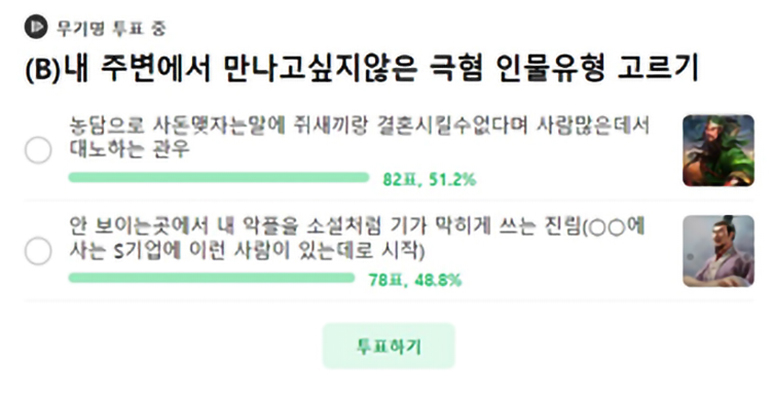Select the radio button for the 진림 option

38,251
